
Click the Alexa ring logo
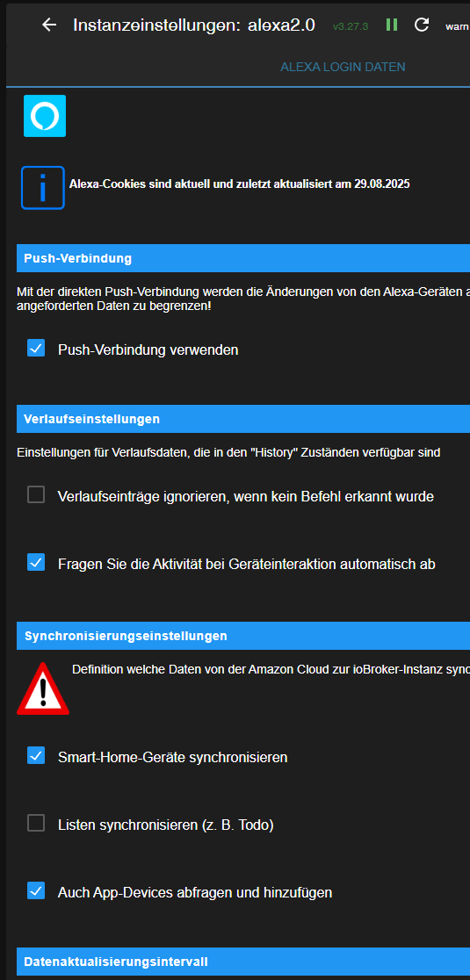pos(45,116)
